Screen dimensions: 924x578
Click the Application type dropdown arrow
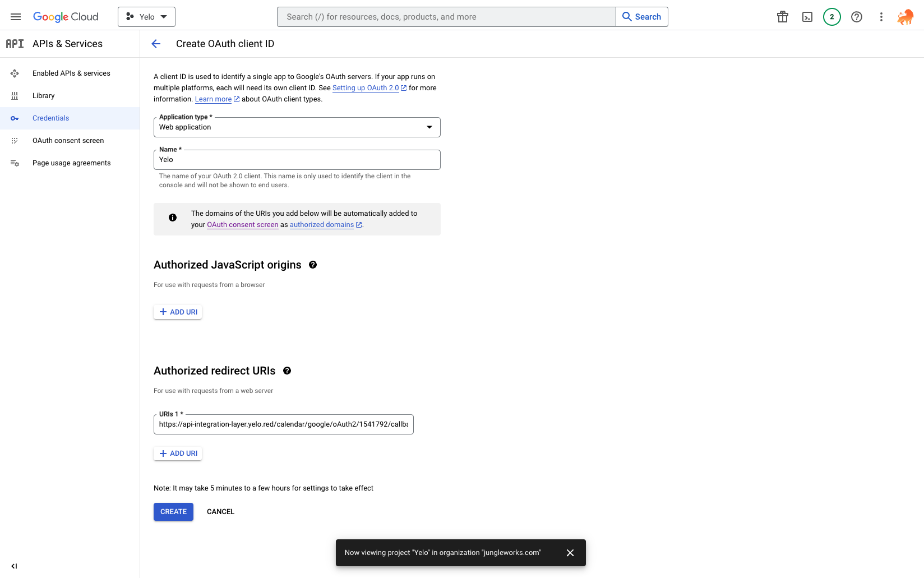click(x=429, y=127)
